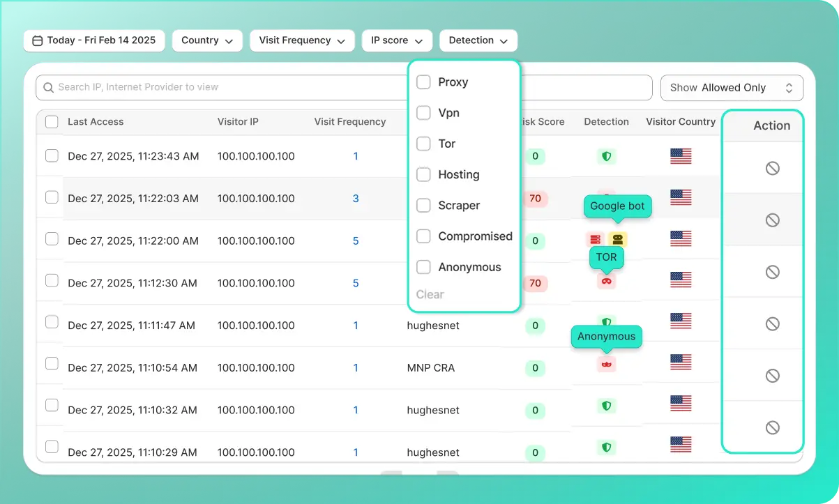Viewport: 839px width, 504px height.
Task: Click the red TOR mask detection icon
Action: pos(606,281)
